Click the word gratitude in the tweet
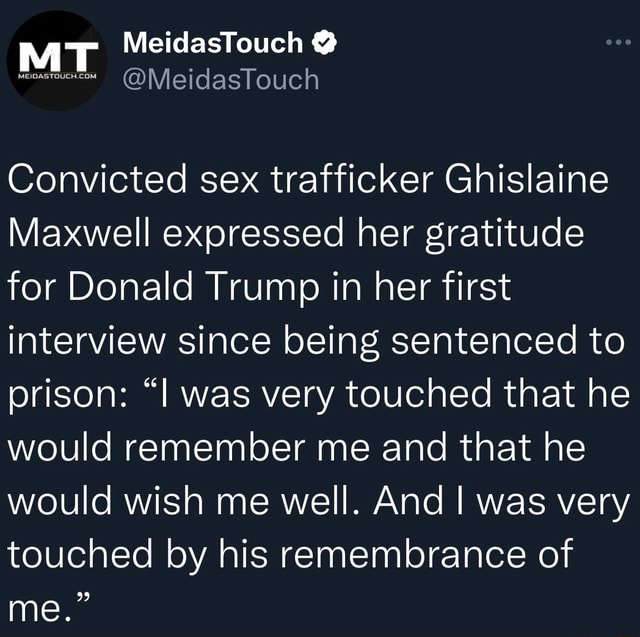The image size is (640, 637). click(504, 234)
